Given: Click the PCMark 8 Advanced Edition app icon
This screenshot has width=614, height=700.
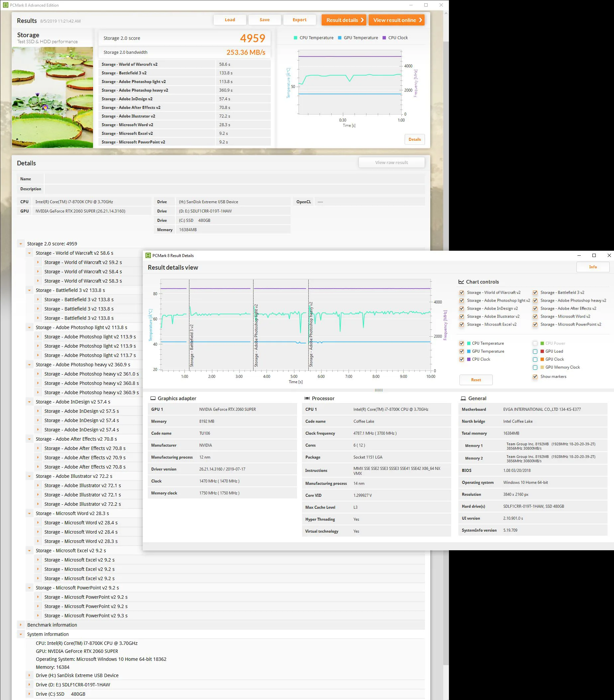Looking at the screenshot, I should 5,5.
